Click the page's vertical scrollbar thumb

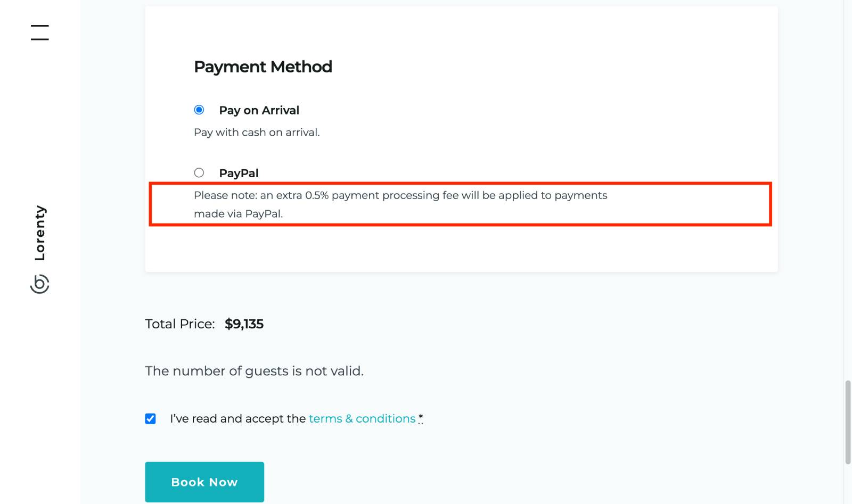848,422
